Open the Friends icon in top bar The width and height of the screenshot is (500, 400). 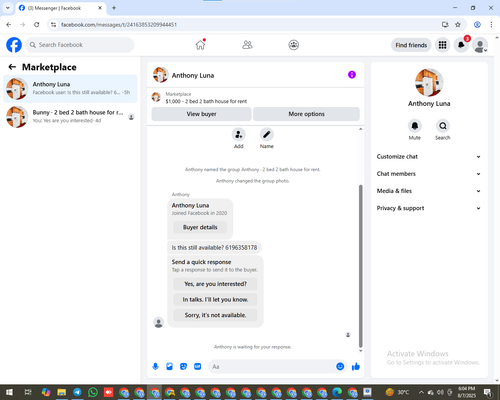(247, 45)
